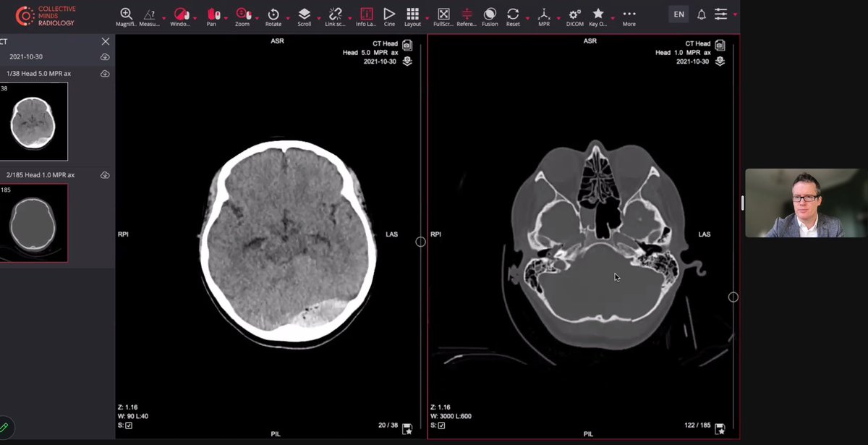The width and height of the screenshot is (868, 445).
Task: Open the More tools menu
Action: click(x=629, y=17)
